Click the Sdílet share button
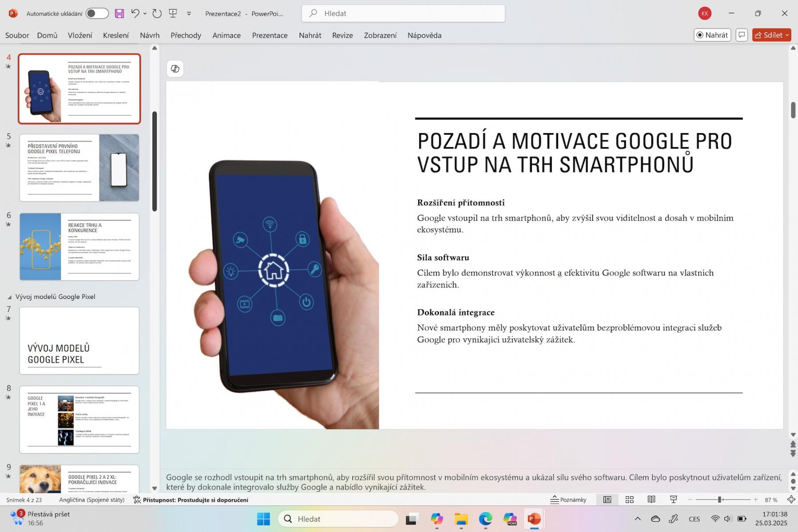 771,35
